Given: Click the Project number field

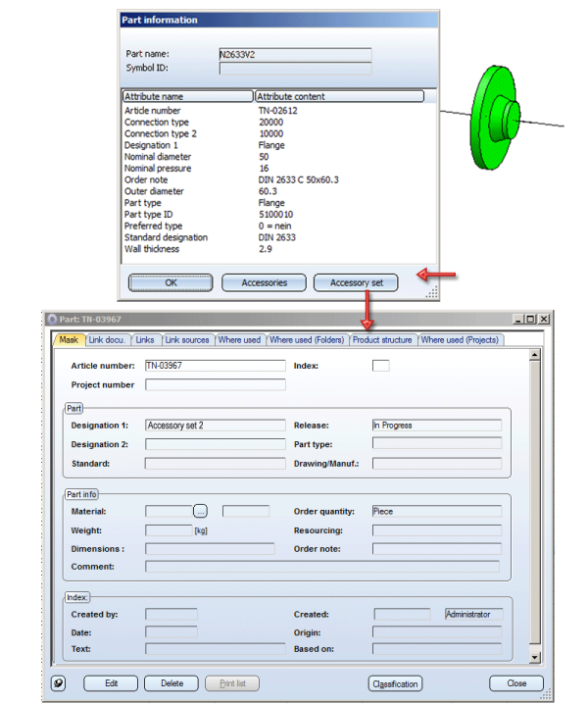Looking at the screenshot, I should [x=215, y=384].
